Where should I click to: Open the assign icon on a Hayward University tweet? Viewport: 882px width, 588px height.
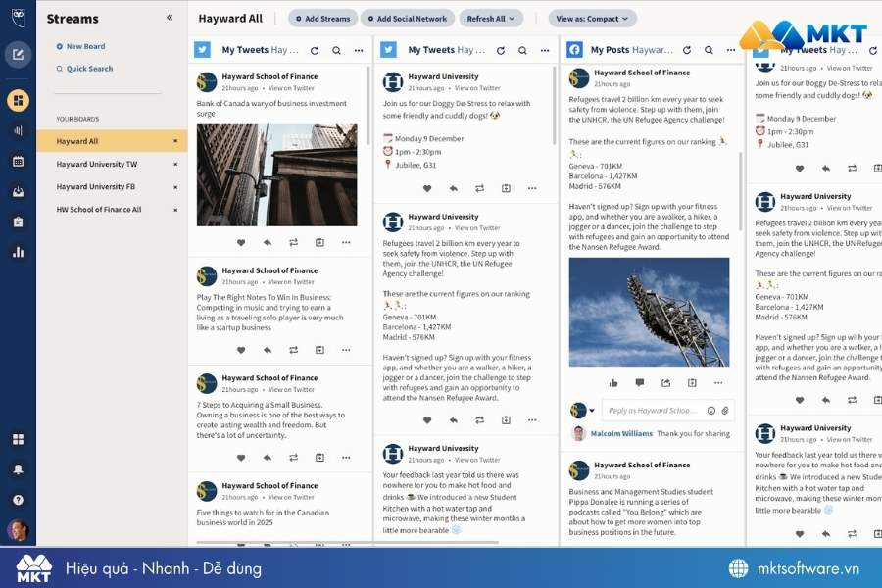click(x=506, y=419)
